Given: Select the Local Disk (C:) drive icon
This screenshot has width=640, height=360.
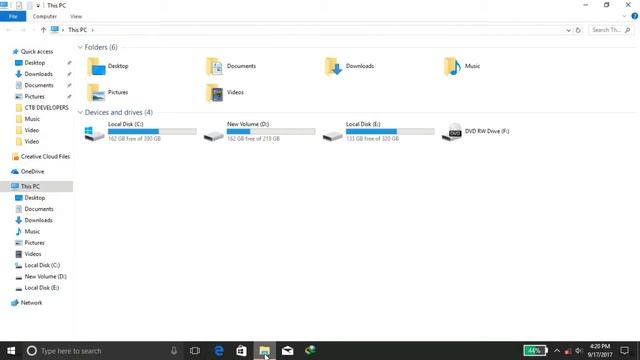Looking at the screenshot, I should (94, 133).
